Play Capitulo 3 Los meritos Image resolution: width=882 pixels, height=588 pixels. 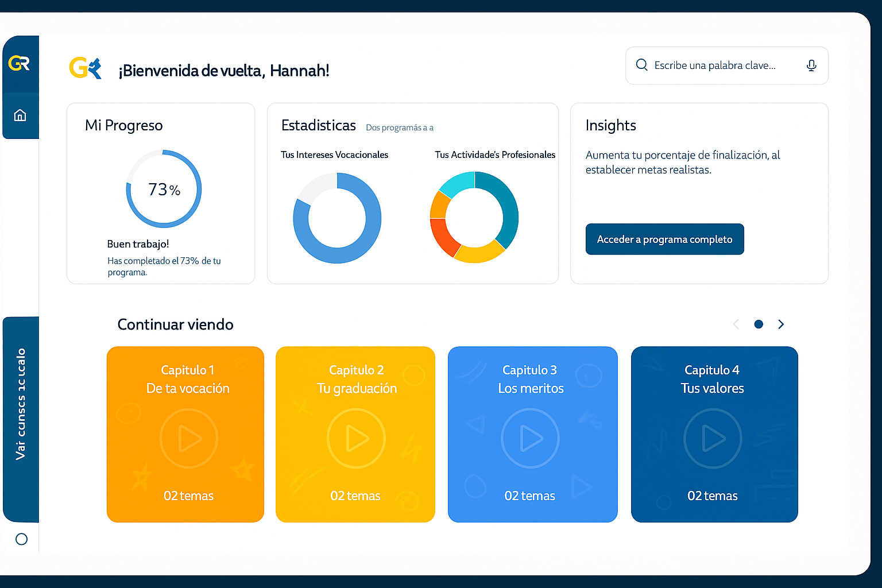tap(530, 438)
